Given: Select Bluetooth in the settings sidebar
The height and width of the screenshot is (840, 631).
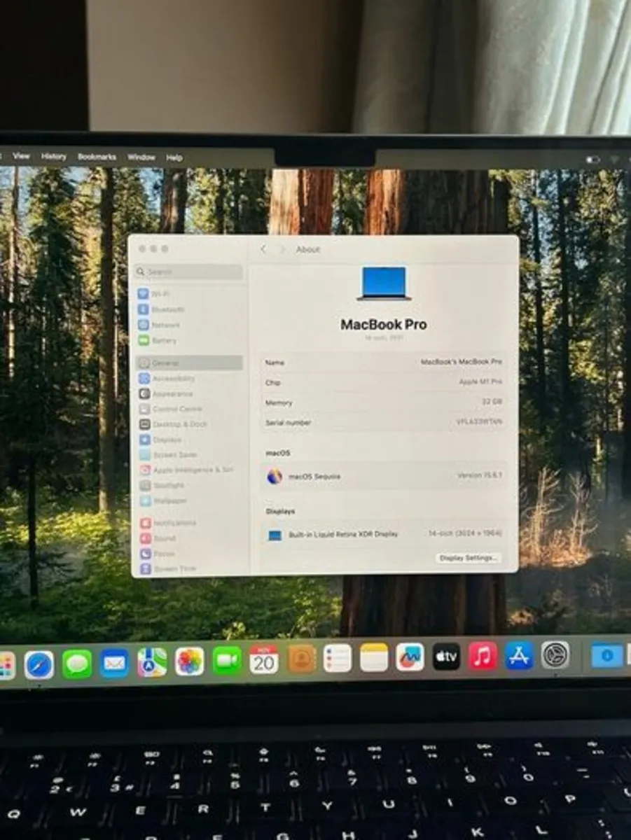Looking at the screenshot, I should 167,309.
